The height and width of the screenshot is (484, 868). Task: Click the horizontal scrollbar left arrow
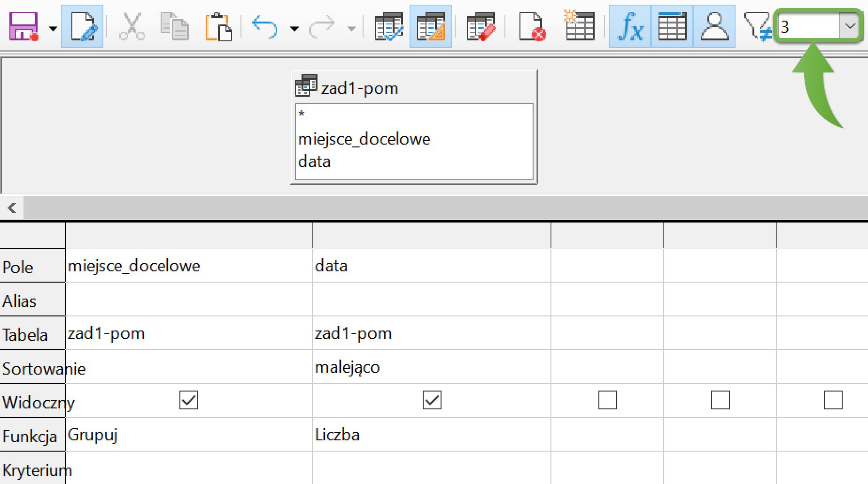(12, 207)
